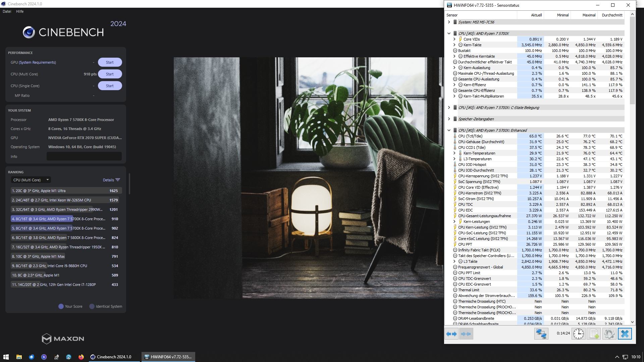The height and width of the screenshot is (362, 644).
Task: Expand Speicher-Zeitangaben group
Action: [x=449, y=119]
